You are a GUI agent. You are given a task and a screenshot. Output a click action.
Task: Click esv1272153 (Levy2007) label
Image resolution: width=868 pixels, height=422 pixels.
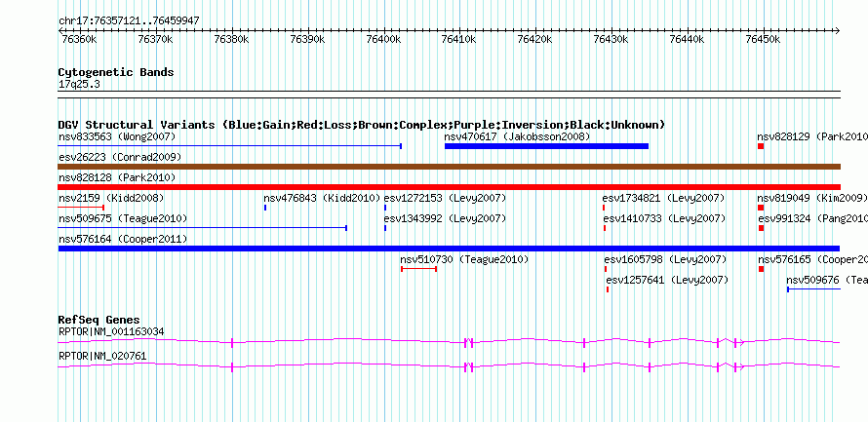pos(445,198)
